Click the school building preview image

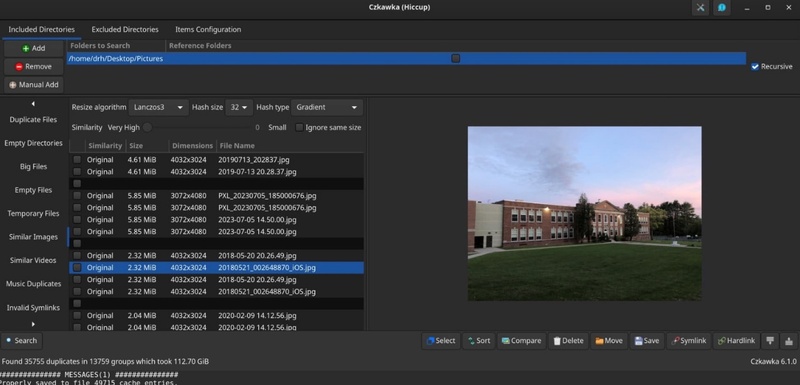tap(585, 214)
